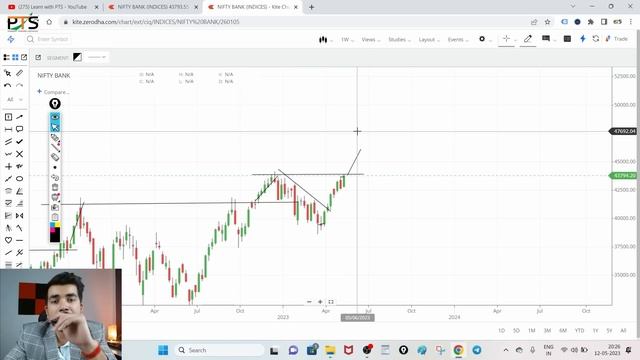Image resolution: width=640 pixels, height=360 pixels.
Task: Select the 1M range
Action: pos(531,331)
